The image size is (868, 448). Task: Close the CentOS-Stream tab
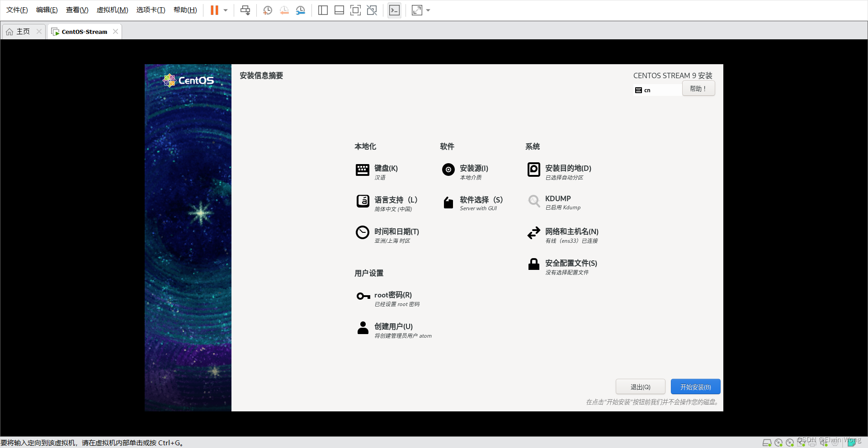115,32
